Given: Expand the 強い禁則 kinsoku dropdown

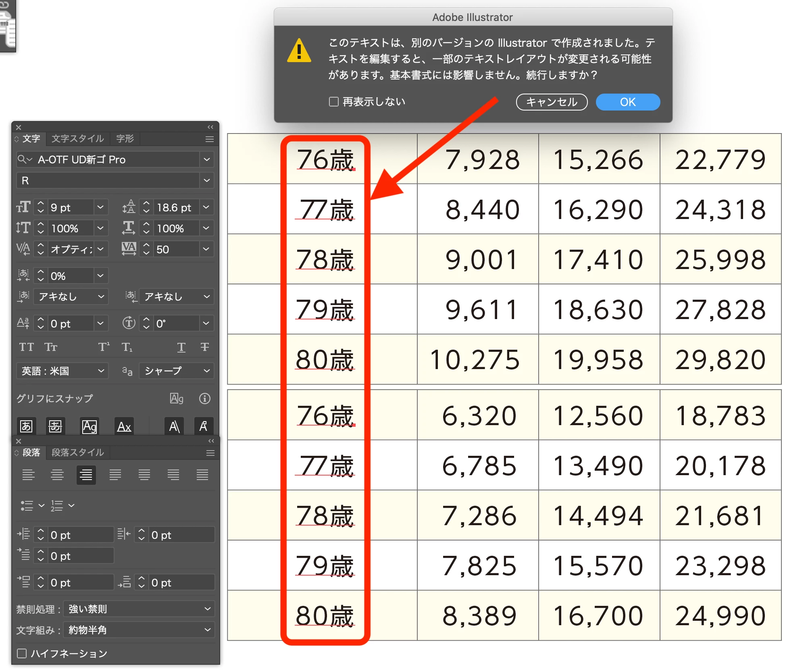Looking at the screenshot, I should coord(207,609).
